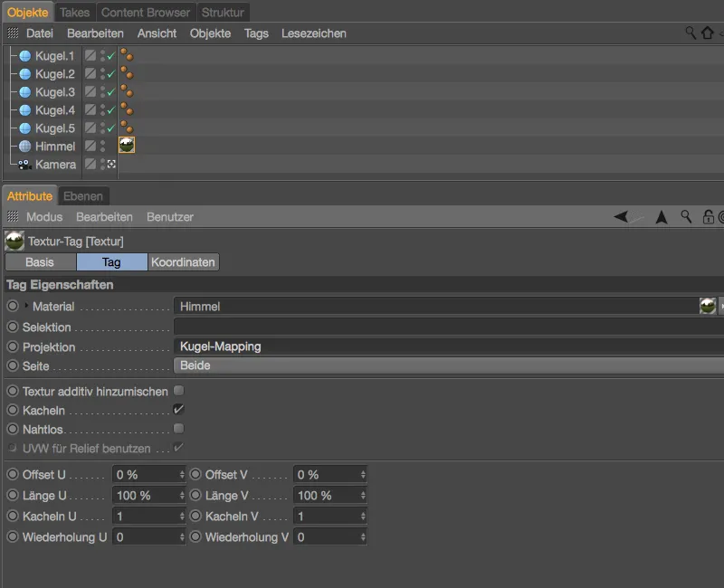Select the dynamics tag on Kugel.4
The height and width of the screenshot is (588, 724).
(x=127, y=109)
